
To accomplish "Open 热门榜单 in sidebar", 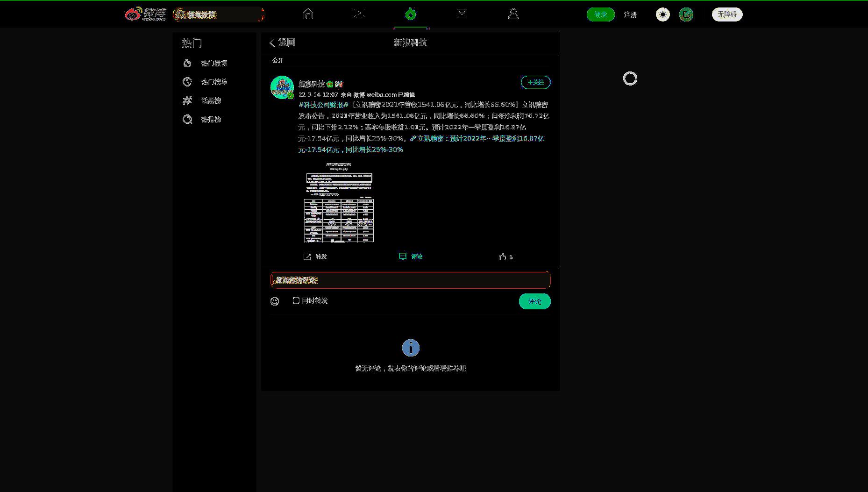I will pyautogui.click(x=214, y=82).
